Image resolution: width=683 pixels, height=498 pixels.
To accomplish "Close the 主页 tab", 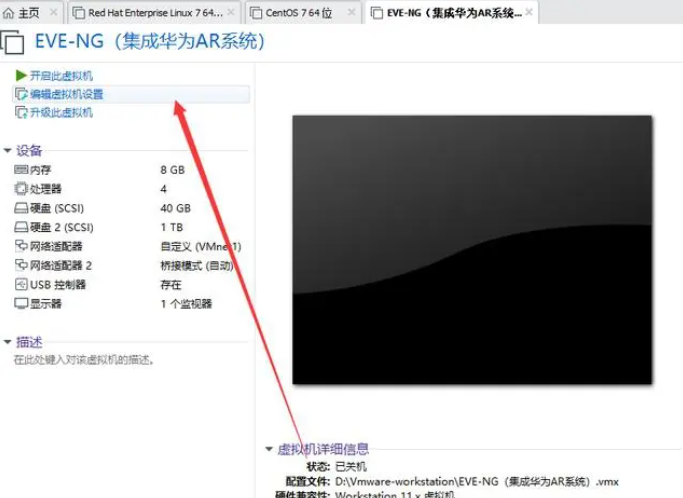I will pyautogui.click(x=54, y=12).
